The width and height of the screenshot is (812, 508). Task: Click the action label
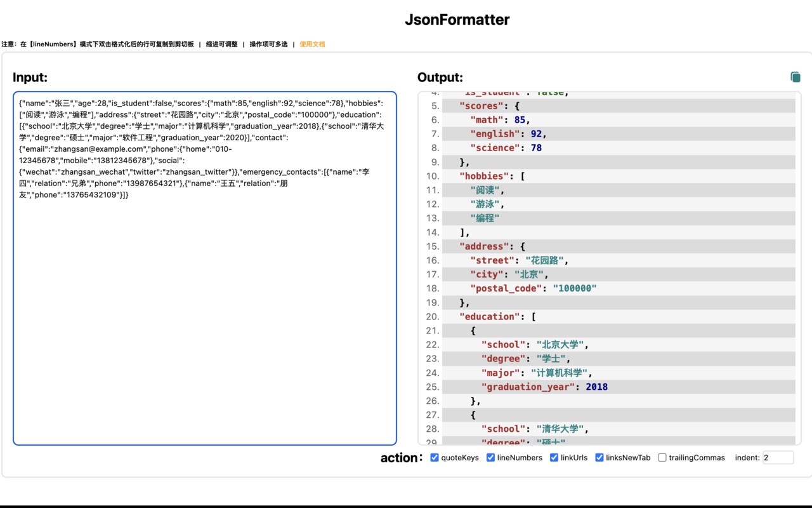(x=402, y=457)
